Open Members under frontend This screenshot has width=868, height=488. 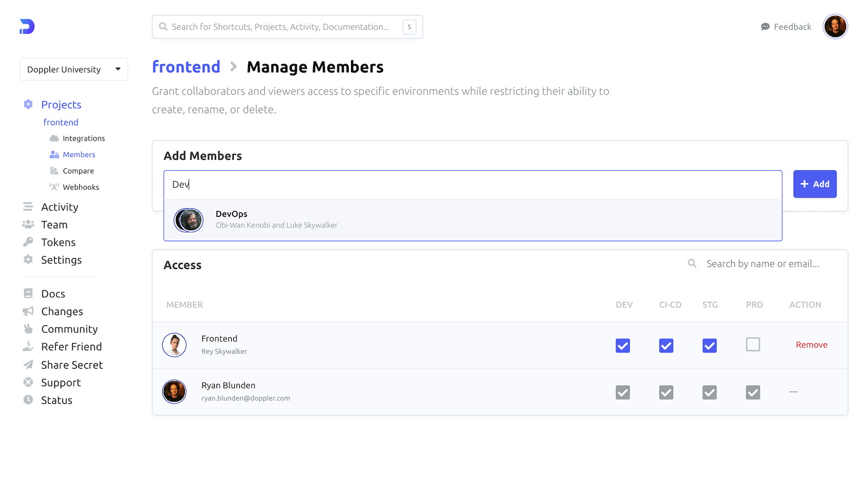click(x=79, y=155)
